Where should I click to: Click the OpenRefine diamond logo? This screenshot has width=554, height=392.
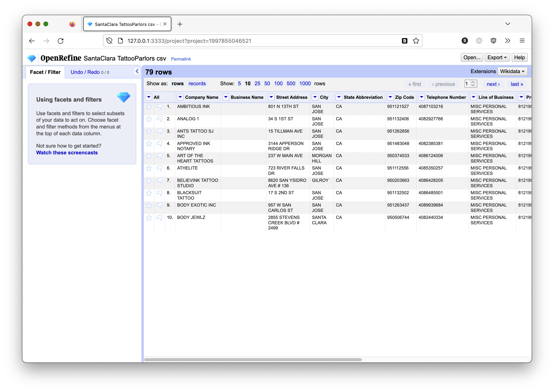coord(32,58)
